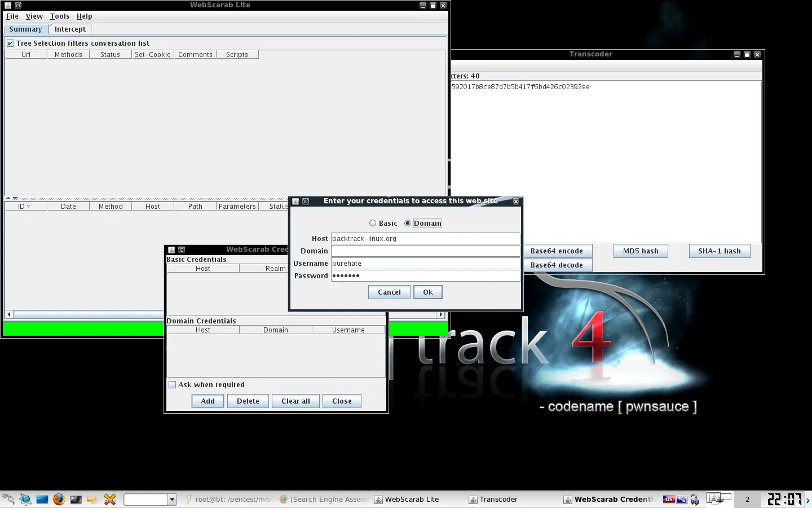
Task: Launch the Konqueror browser from the panel
Action: [x=25, y=500]
